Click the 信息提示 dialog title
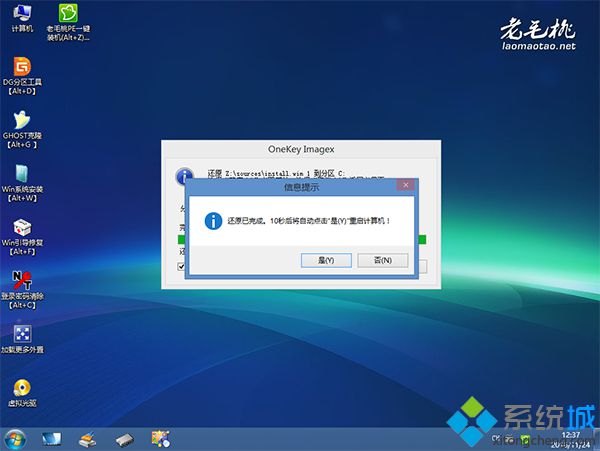The height and width of the screenshot is (451, 600). pos(301,187)
